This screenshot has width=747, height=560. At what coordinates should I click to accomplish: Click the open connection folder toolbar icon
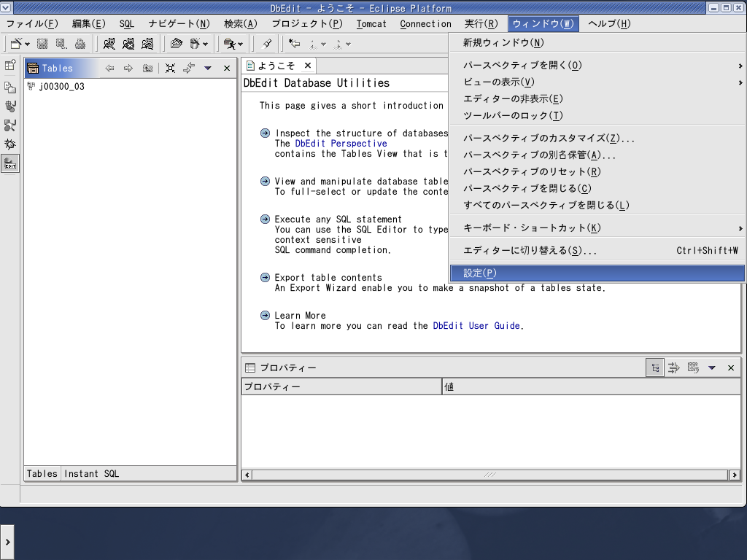(x=177, y=44)
